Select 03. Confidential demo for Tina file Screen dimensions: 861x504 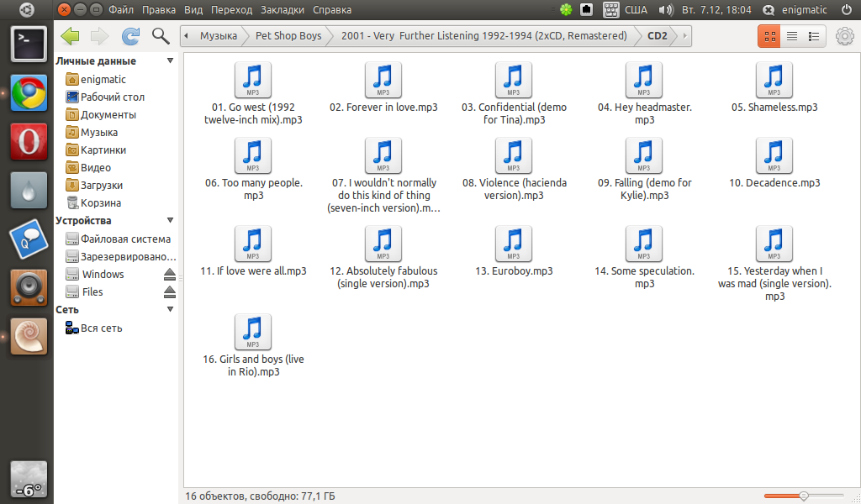[514, 93]
